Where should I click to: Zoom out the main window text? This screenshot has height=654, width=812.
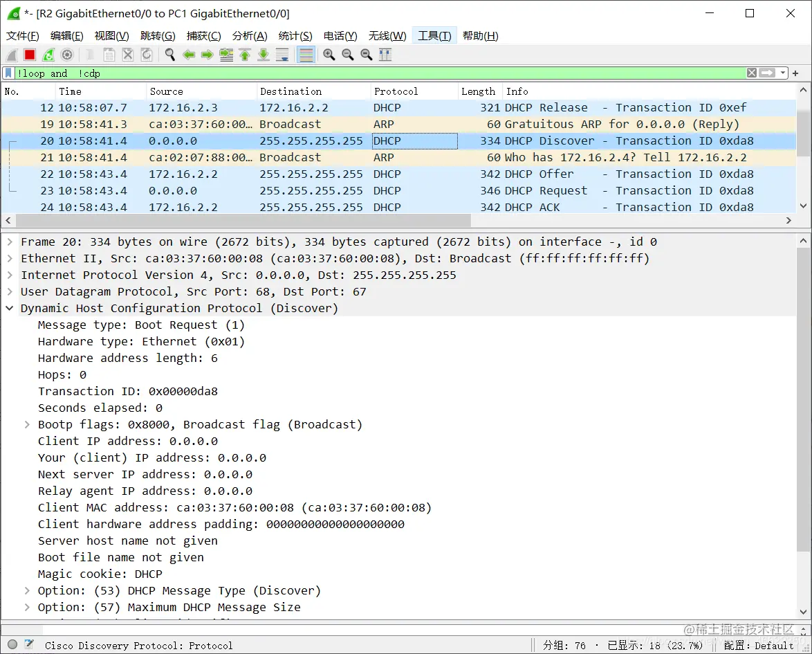pos(347,55)
